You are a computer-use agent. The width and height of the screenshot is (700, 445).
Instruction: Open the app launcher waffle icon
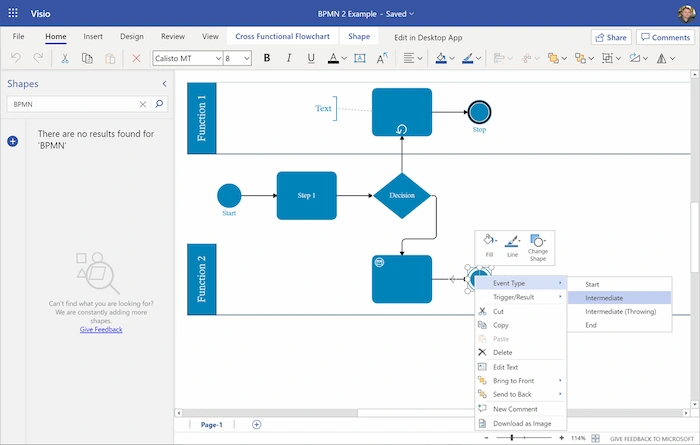point(13,13)
